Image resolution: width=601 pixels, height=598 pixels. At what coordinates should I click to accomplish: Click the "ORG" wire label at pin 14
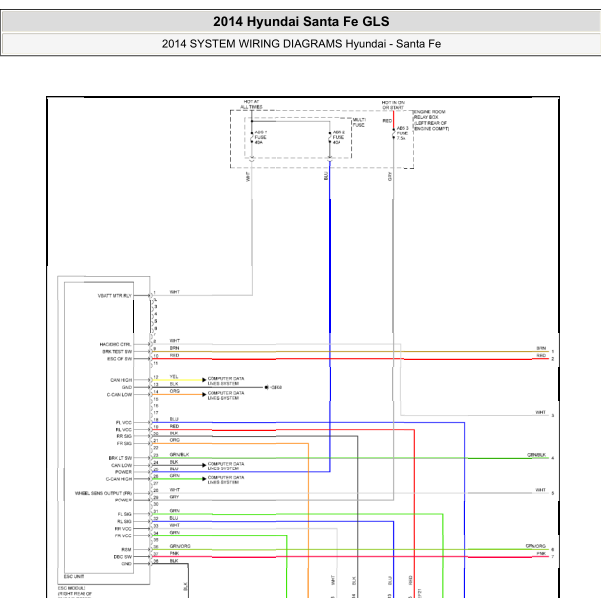pyautogui.click(x=174, y=391)
